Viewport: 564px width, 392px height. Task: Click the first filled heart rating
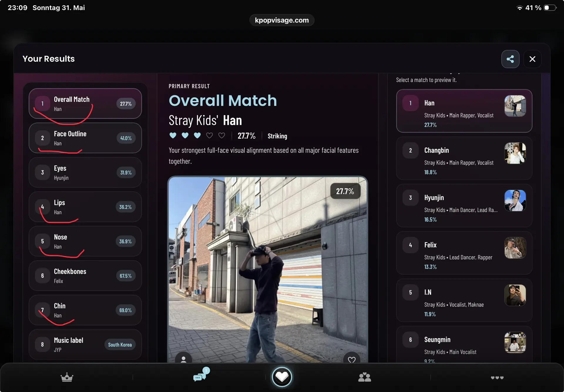[x=173, y=135]
